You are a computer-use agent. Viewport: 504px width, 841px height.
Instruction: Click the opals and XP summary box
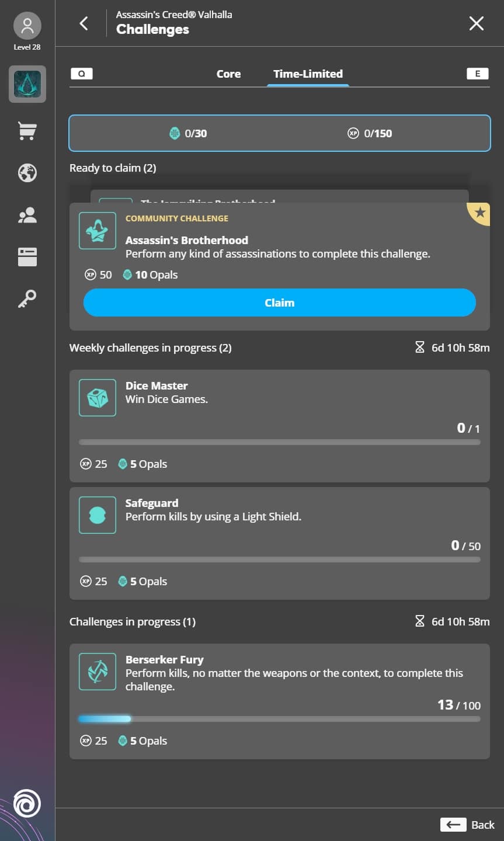click(x=280, y=133)
